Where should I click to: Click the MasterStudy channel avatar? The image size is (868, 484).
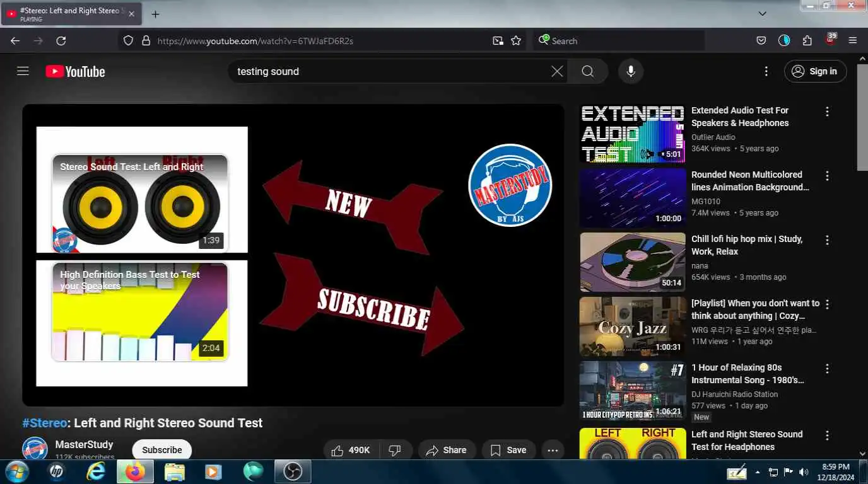click(35, 449)
